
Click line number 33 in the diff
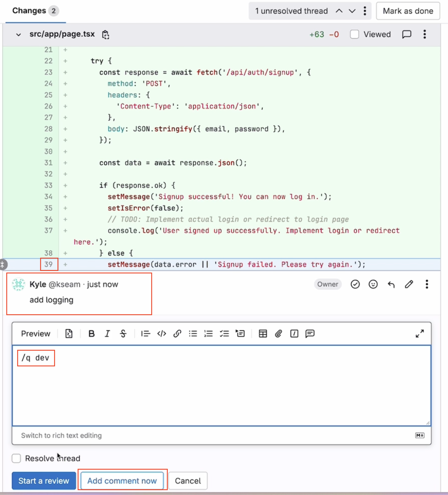point(48,185)
